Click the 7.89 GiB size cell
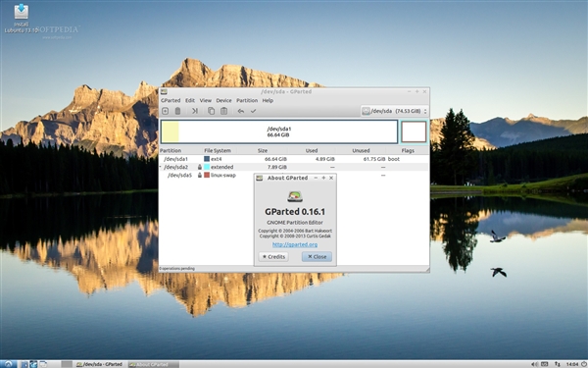The width and height of the screenshot is (588, 368). click(x=277, y=167)
